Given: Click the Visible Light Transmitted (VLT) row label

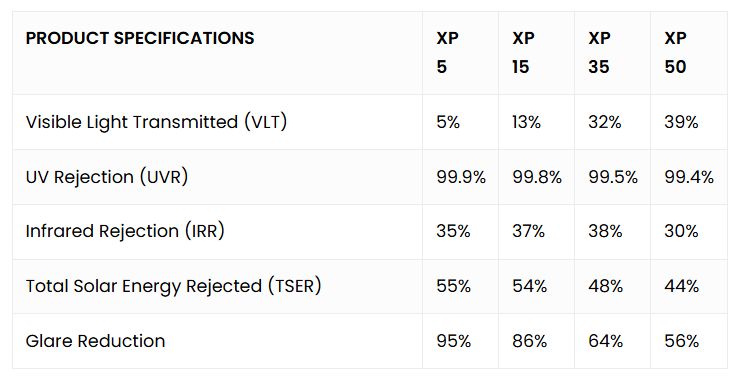Looking at the screenshot, I should coord(156,122).
